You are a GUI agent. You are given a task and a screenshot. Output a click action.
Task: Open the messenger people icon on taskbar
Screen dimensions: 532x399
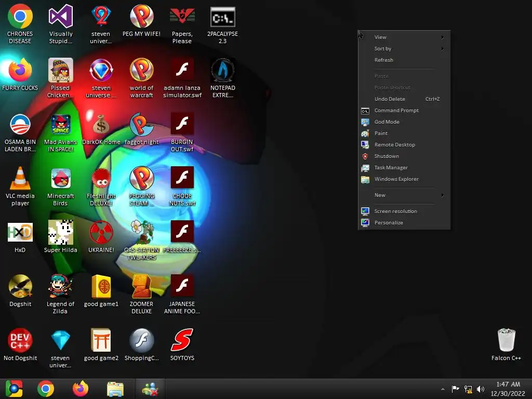150,389
